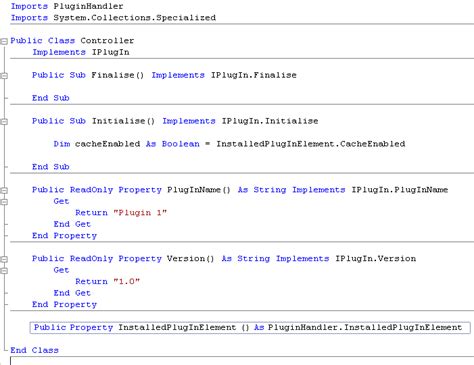Click 'IPlugIn.Finalise' identifier
This screenshot has height=365, width=474.
(254, 75)
